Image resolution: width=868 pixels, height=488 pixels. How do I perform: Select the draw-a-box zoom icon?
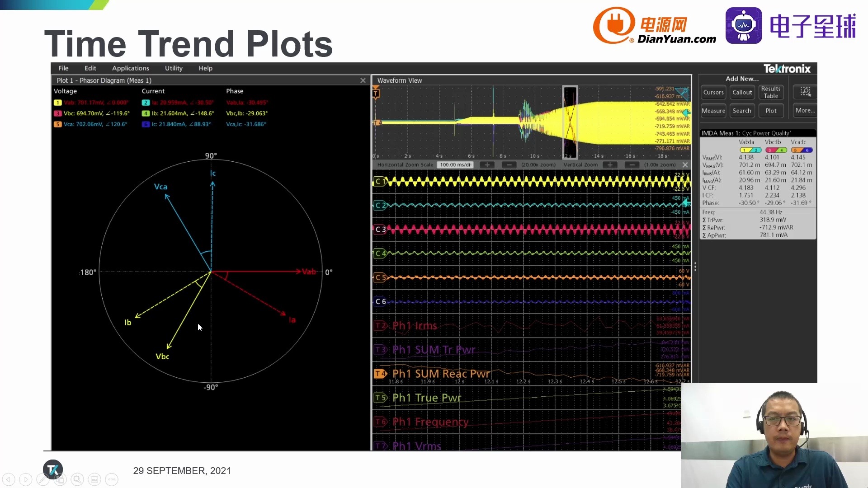pyautogui.click(x=805, y=92)
